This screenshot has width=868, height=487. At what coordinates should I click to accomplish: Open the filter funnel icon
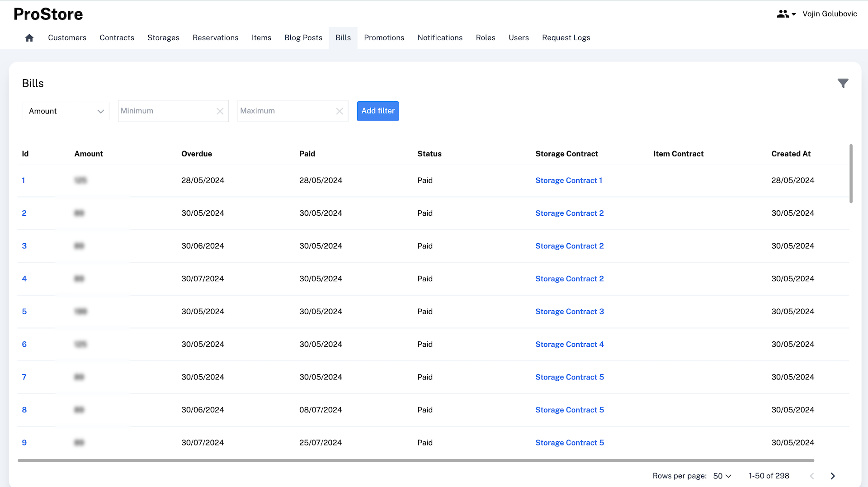[843, 83]
